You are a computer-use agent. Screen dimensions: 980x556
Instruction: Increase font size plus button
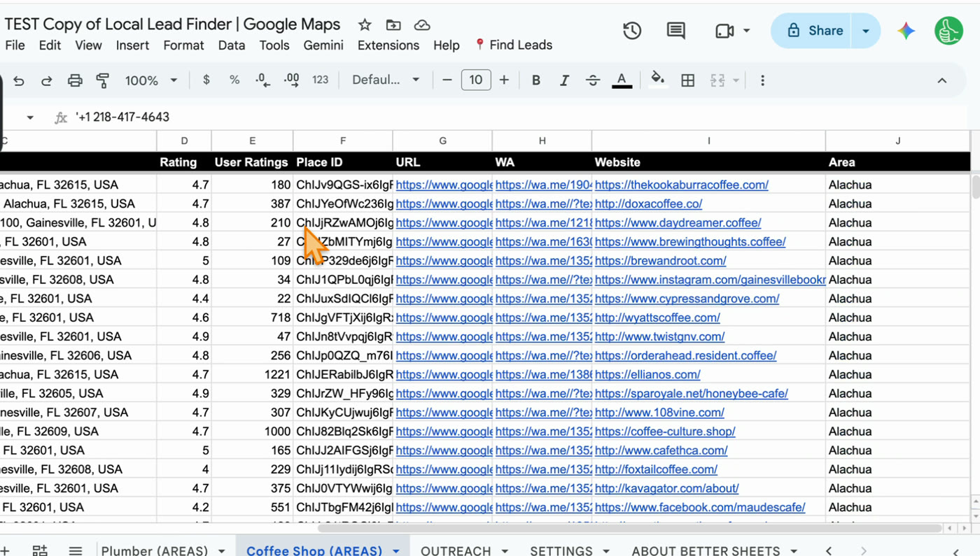(504, 80)
